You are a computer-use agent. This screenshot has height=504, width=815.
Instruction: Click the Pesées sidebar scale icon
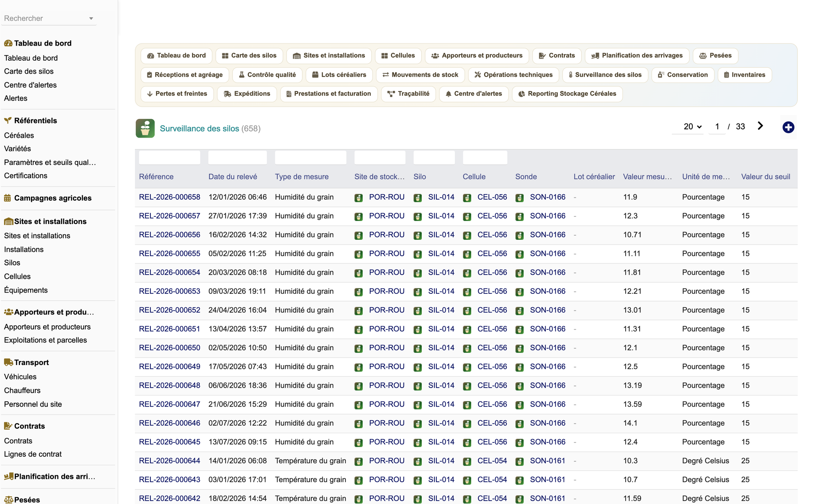pos(8,500)
